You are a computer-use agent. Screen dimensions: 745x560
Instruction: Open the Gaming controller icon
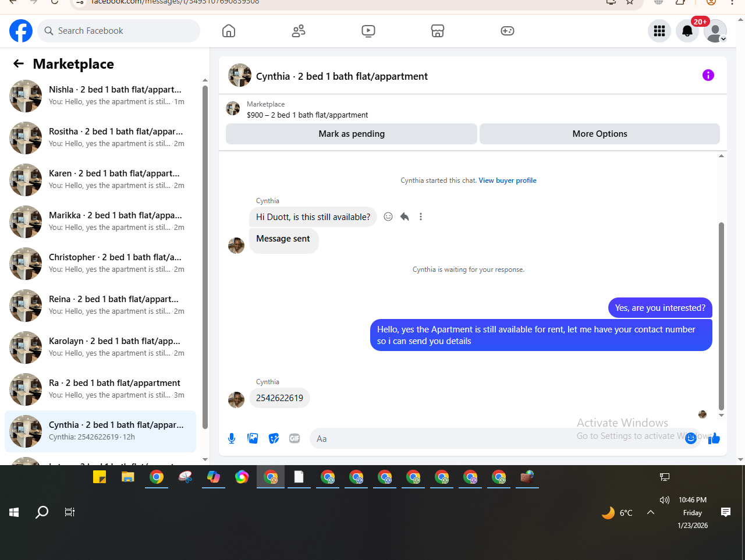pos(508,31)
